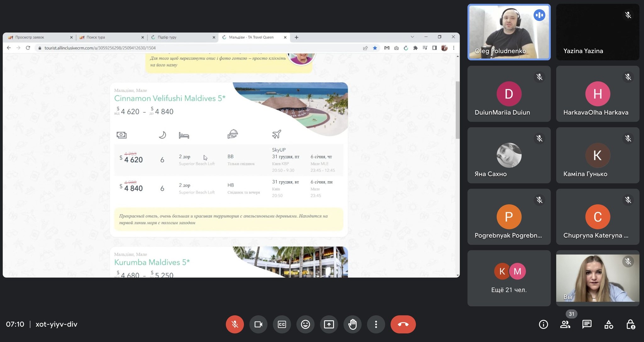The width and height of the screenshot is (644, 342).
Task: Click 'BB' meal plan text
Action: (x=230, y=156)
